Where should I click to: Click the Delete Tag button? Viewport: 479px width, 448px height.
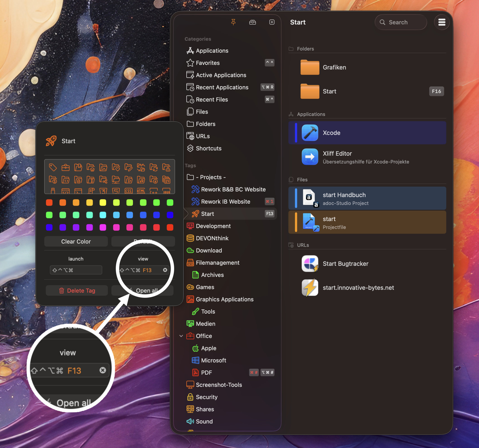pyautogui.click(x=77, y=291)
